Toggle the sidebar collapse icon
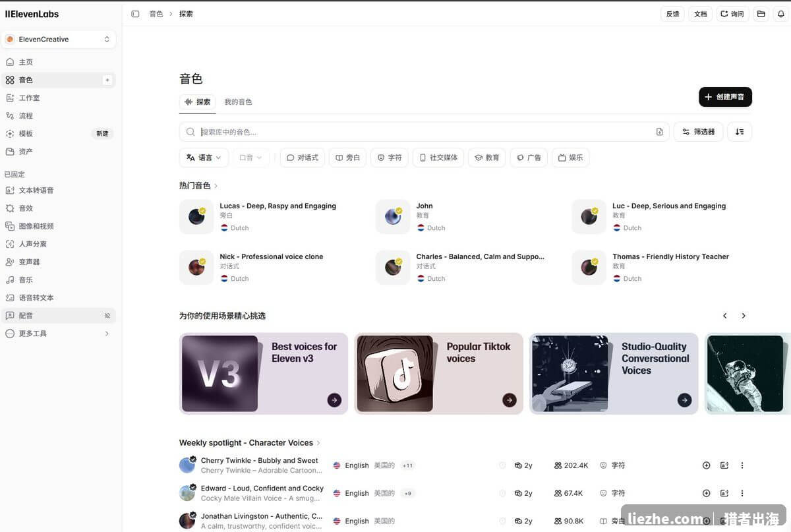791x532 pixels. pyautogui.click(x=135, y=14)
